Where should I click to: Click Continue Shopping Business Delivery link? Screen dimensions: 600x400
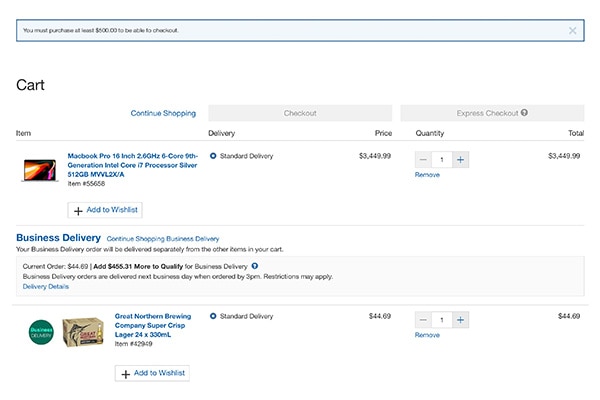[163, 239]
